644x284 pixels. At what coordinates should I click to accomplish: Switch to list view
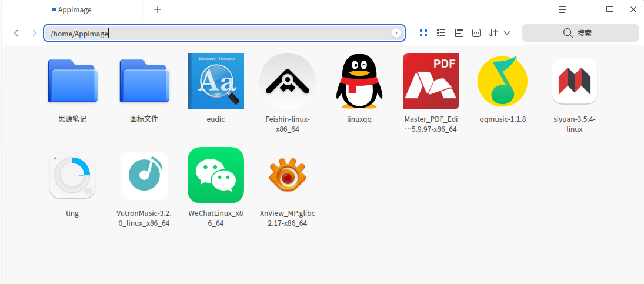[x=441, y=34]
